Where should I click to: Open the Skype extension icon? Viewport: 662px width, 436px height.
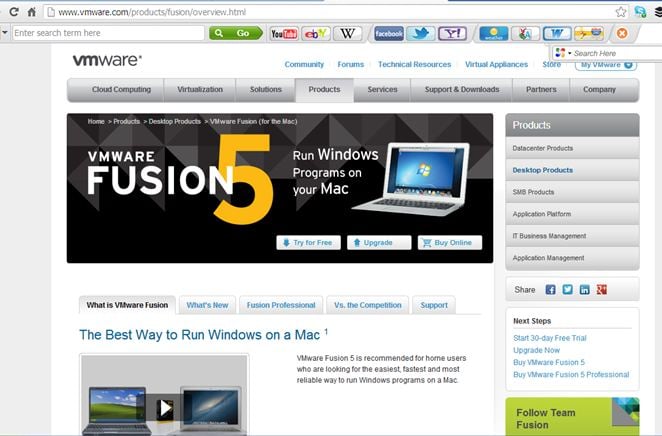640,12
